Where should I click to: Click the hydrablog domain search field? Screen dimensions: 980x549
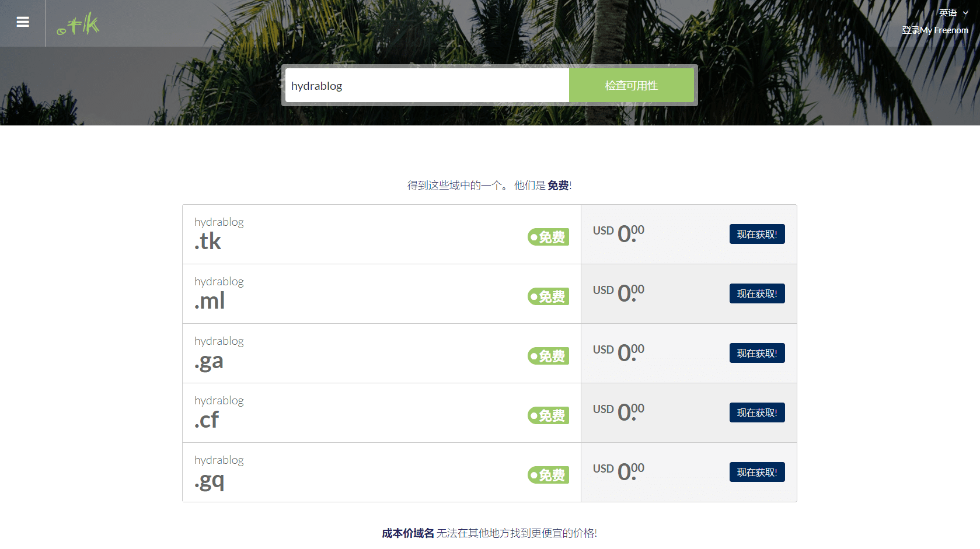click(x=427, y=86)
